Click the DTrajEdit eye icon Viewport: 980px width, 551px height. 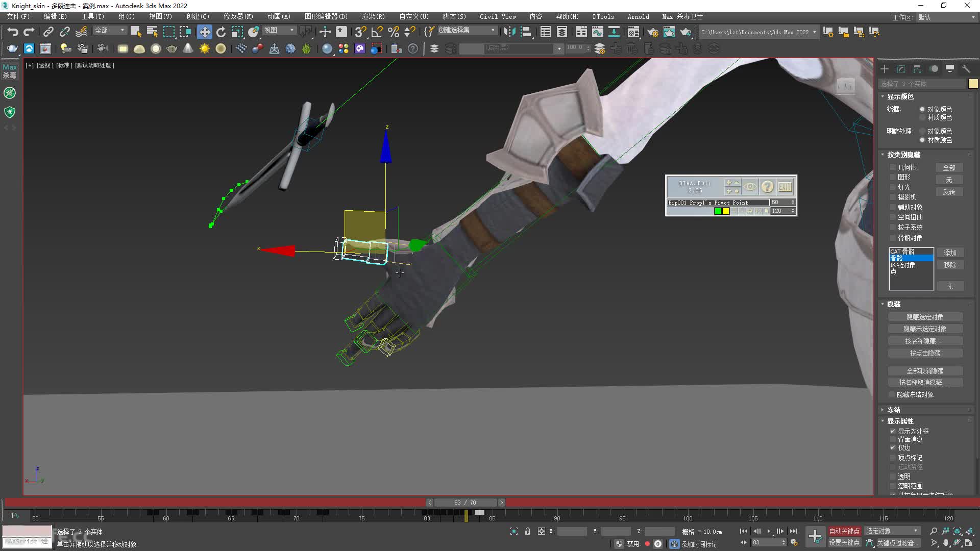[x=750, y=187]
